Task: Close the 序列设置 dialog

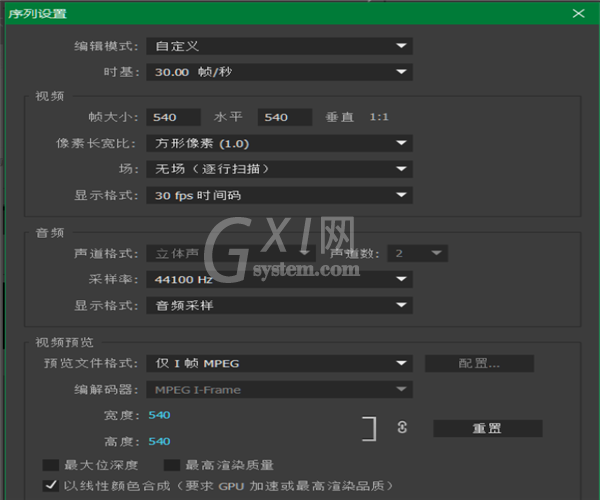Action: tap(578, 13)
